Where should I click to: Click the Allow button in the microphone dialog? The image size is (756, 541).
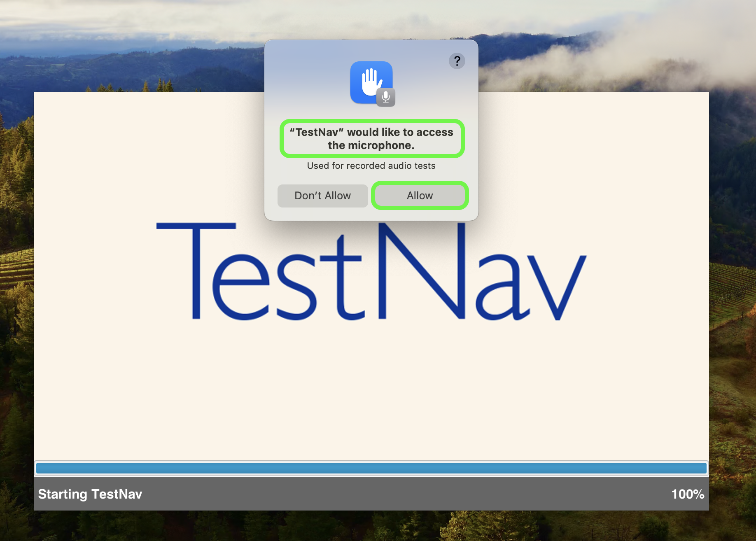[420, 196]
